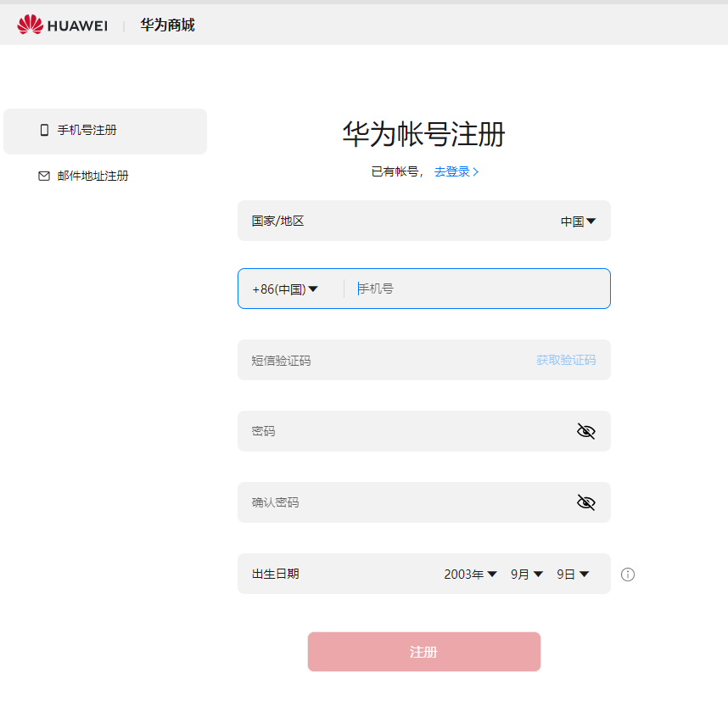728x712 pixels.
Task: Switch to 邮件地址注册 tab
Action: click(83, 176)
